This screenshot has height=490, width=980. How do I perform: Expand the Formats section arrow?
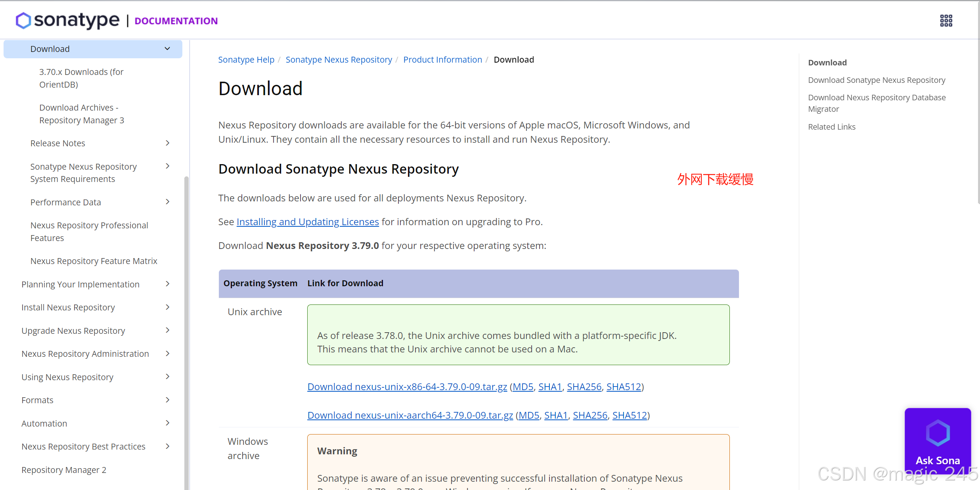coord(167,400)
